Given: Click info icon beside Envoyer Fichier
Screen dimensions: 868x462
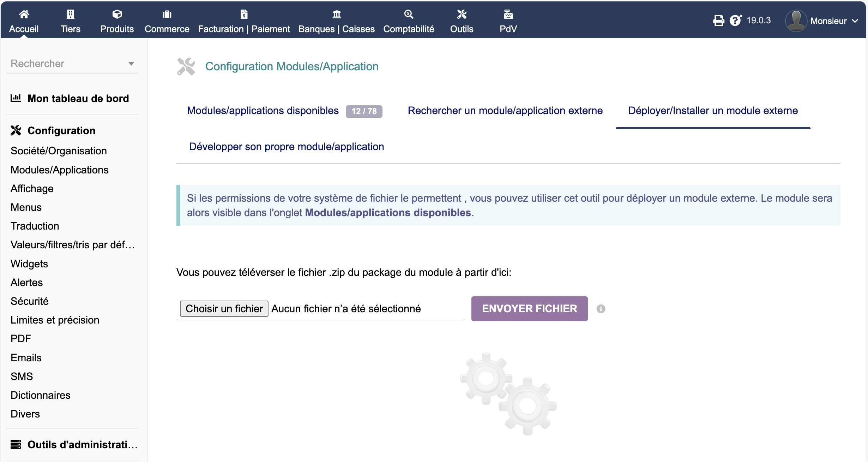Looking at the screenshot, I should 601,309.
